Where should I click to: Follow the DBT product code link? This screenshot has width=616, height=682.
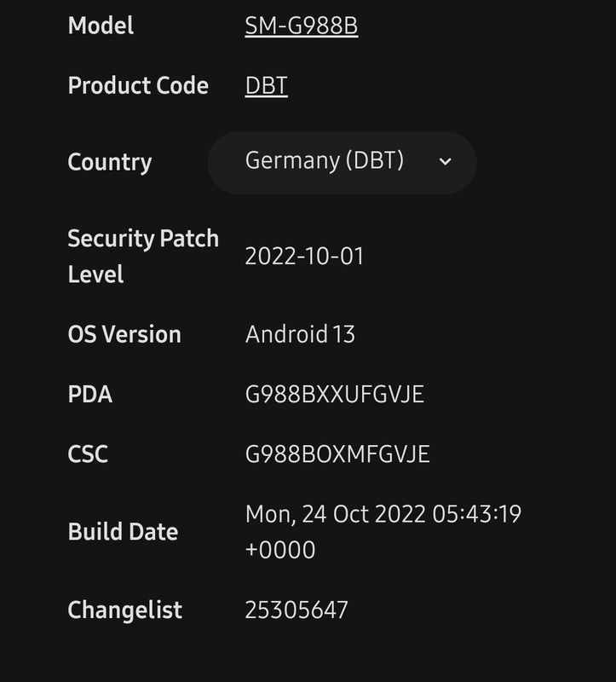tap(266, 86)
